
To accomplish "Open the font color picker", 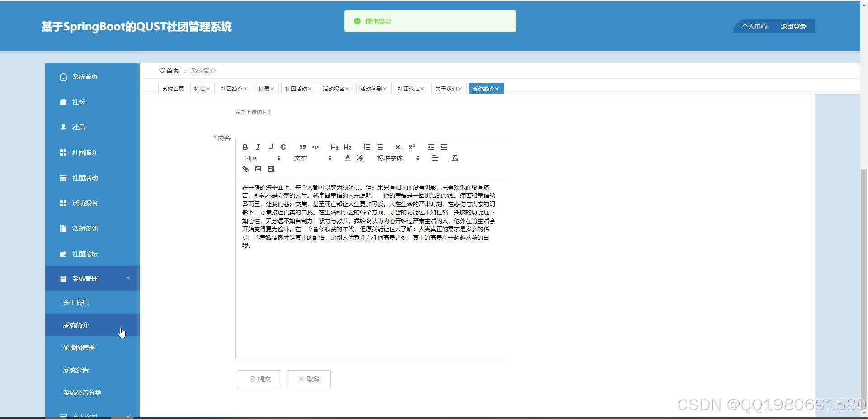I will tap(347, 158).
